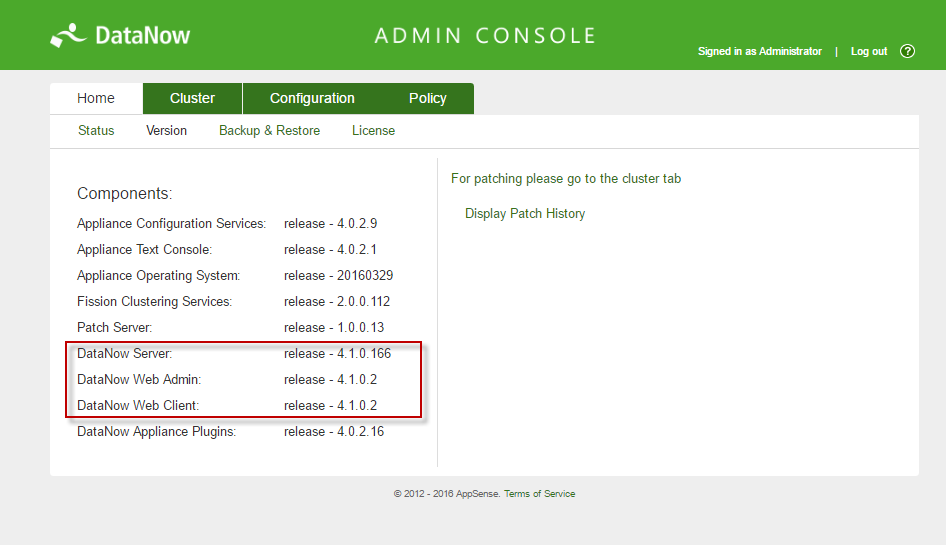Viewport: 946px width, 545px height.
Task: Click the Components heading
Action: 124,193
